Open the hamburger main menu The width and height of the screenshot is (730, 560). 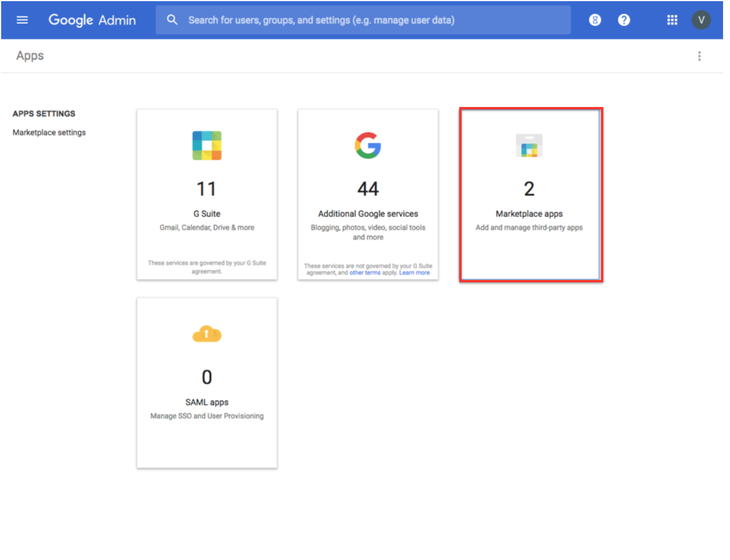pyautogui.click(x=22, y=20)
